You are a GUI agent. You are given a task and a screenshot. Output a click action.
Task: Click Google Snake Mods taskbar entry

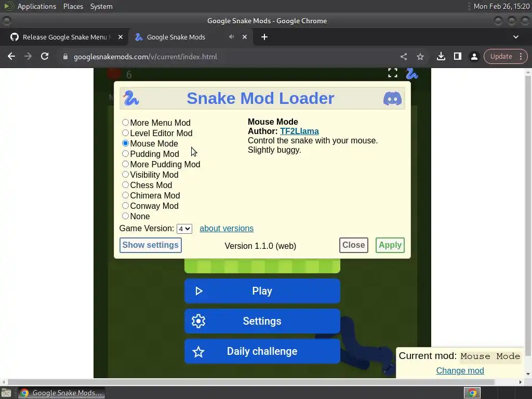pyautogui.click(x=61, y=393)
